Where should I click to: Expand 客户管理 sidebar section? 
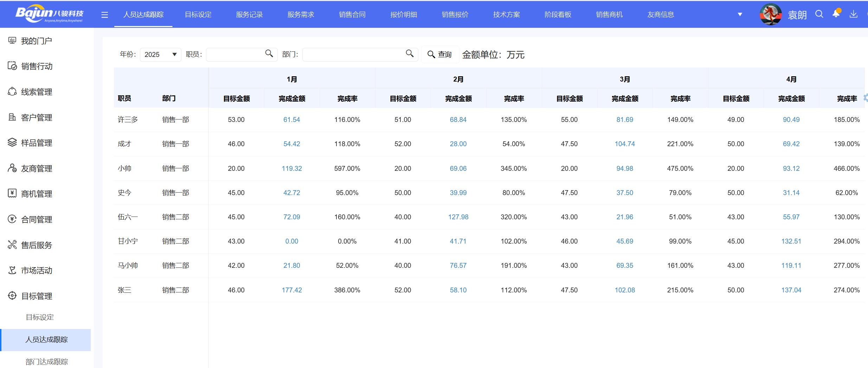point(36,117)
